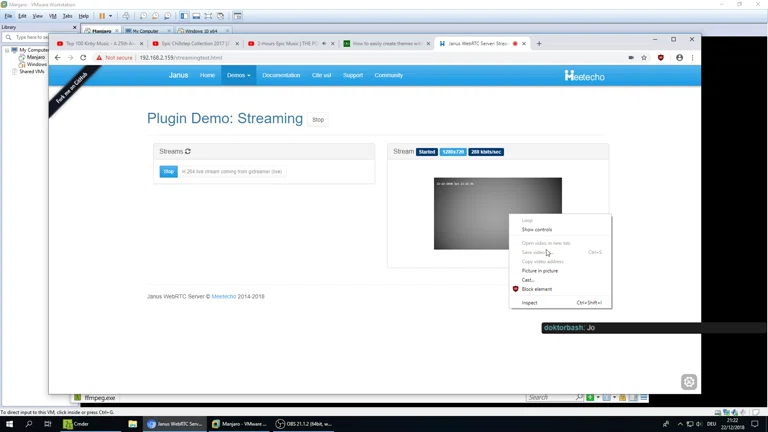Click the VMware pause button

[x=101, y=16]
